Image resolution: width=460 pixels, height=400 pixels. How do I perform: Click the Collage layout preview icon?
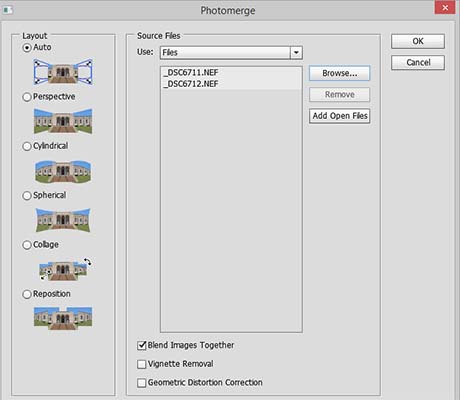(x=65, y=269)
